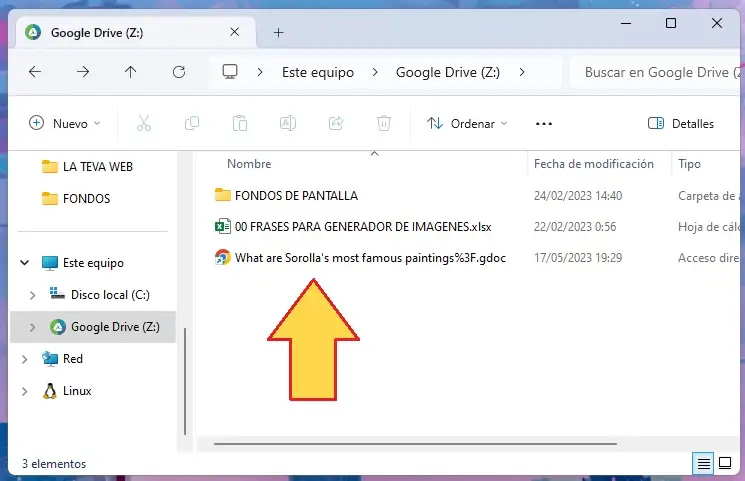Click date 24/02/2023 14:40
Image resolution: width=745 pixels, height=481 pixels.
coord(578,196)
